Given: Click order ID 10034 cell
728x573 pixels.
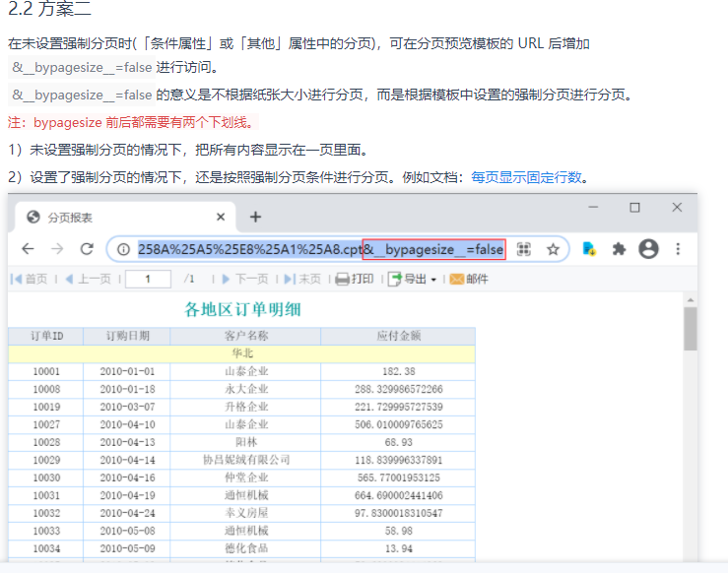Looking at the screenshot, I should tap(46, 548).
